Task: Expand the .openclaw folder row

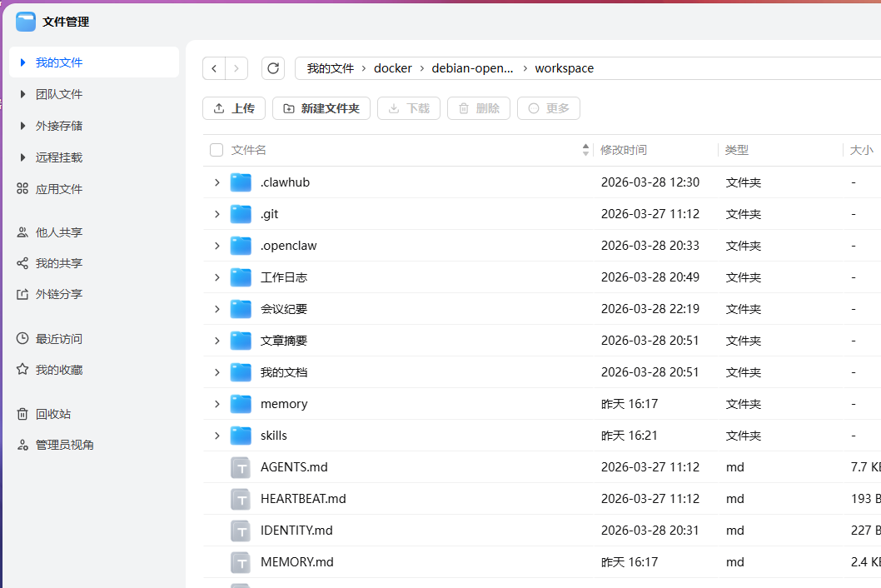Action: [x=217, y=246]
